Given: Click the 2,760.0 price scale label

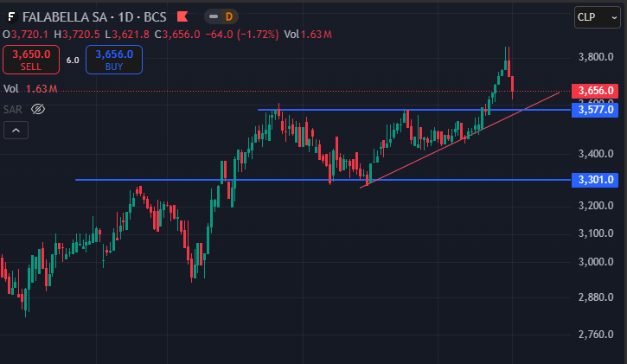Looking at the screenshot, I should tap(596, 334).
